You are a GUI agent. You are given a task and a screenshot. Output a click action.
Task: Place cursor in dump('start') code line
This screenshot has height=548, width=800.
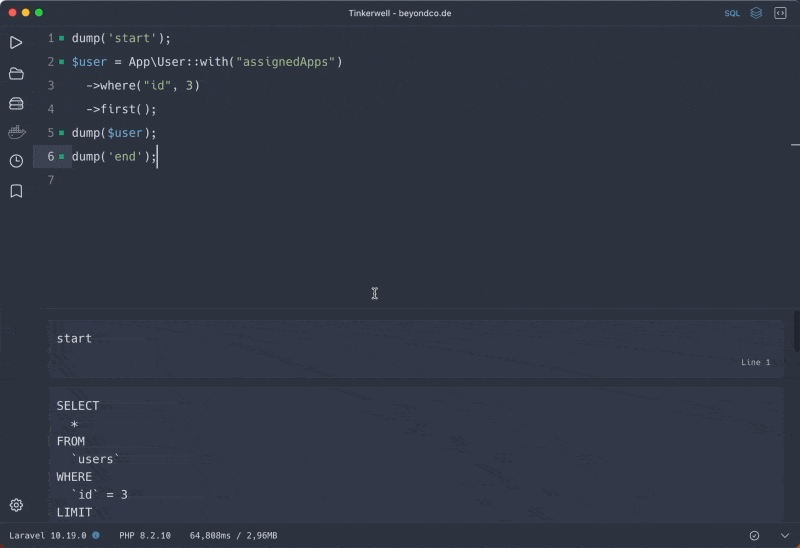click(121, 38)
